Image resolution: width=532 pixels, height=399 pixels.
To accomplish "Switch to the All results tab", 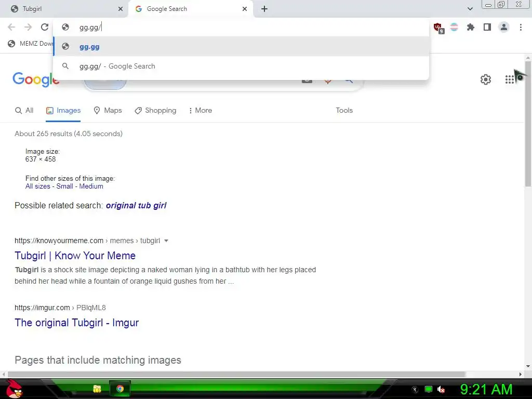I will pos(24,110).
